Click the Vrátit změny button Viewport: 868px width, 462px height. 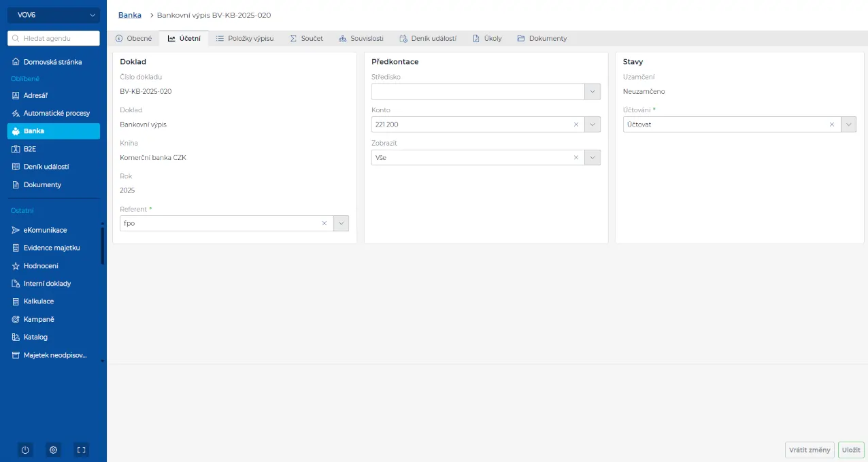(x=809, y=450)
